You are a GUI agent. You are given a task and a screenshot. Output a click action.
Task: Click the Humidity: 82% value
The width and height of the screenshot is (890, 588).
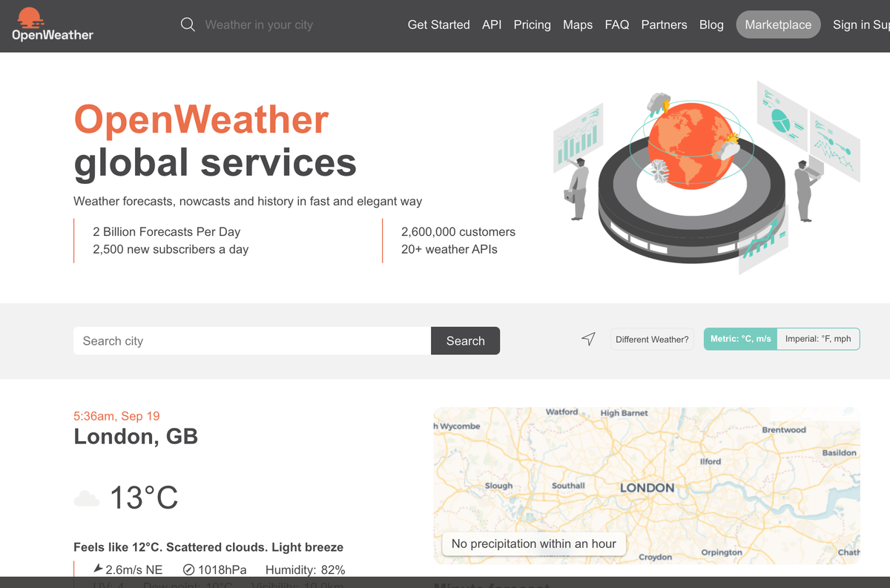[305, 569]
